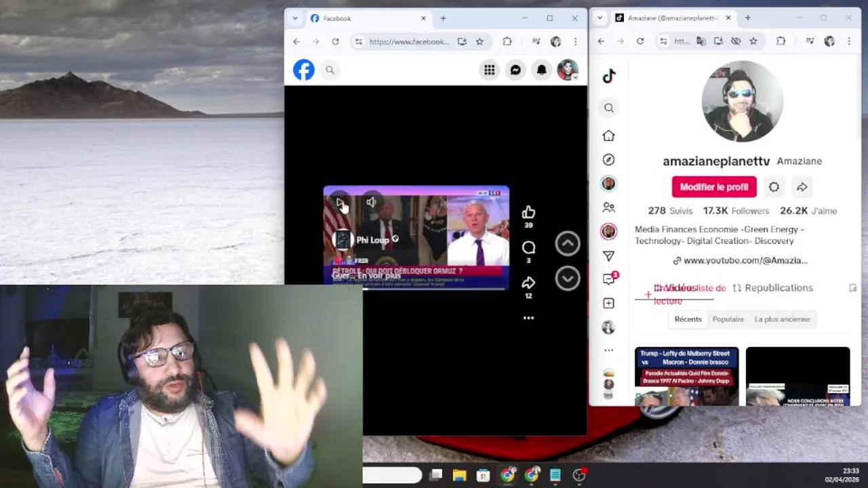Open File Explorer from the taskbar

(459, 475)
